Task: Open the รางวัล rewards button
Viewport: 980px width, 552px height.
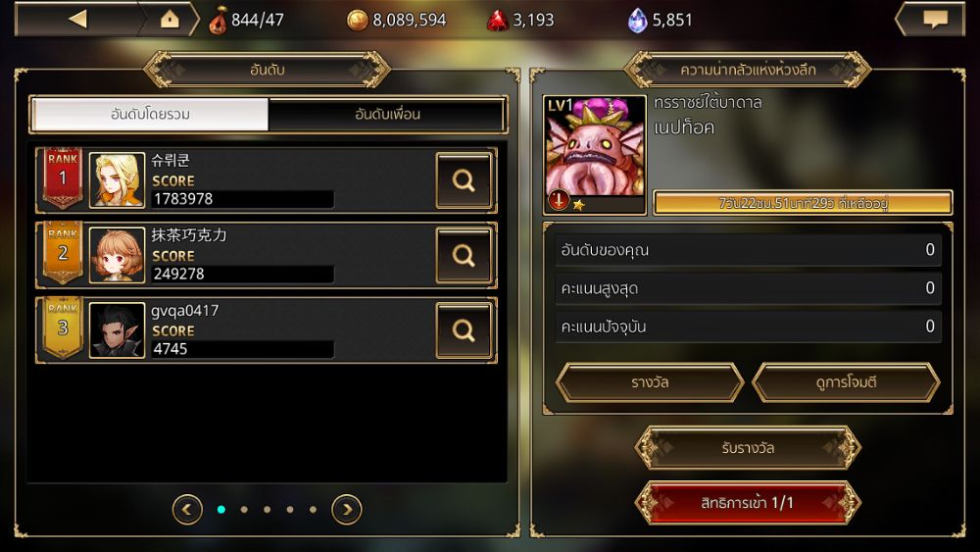Action: (650, 382)
